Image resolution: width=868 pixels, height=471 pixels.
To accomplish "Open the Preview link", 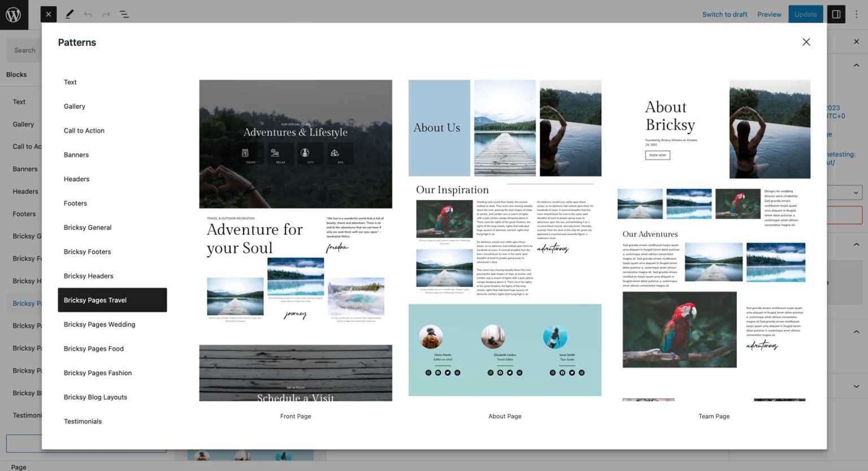I will pyautogui.click(x=769, y=14).
